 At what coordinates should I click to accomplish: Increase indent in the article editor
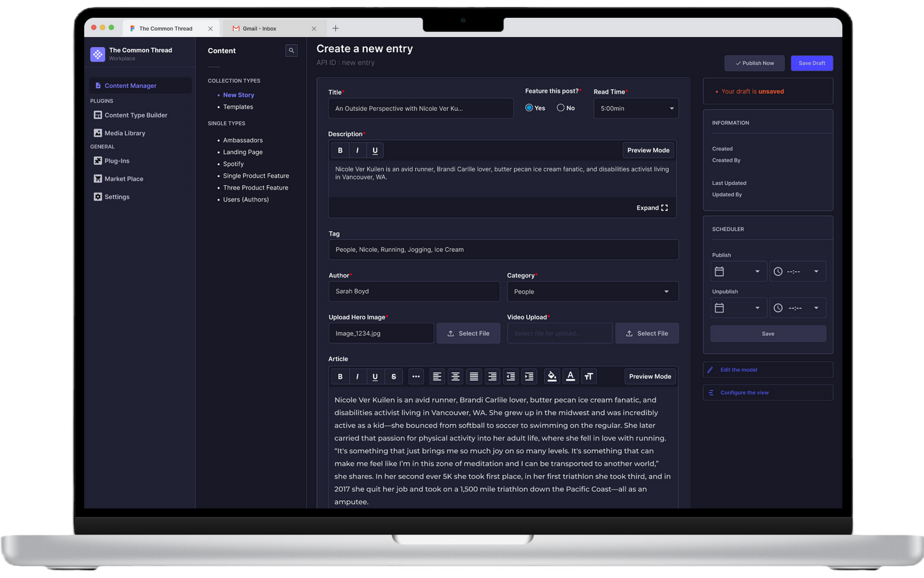click(529, 377)
